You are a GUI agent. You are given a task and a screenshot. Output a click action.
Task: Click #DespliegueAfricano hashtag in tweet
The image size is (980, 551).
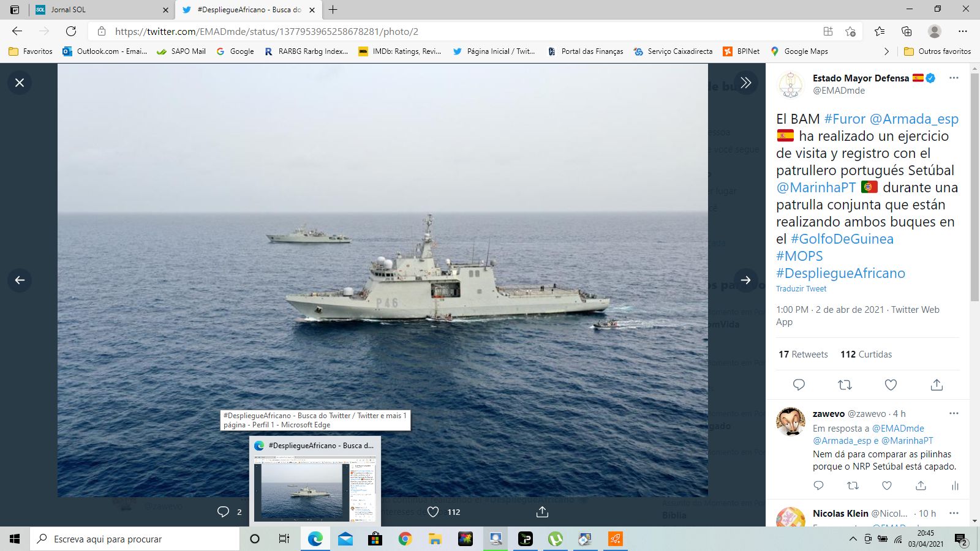point(840,273)
